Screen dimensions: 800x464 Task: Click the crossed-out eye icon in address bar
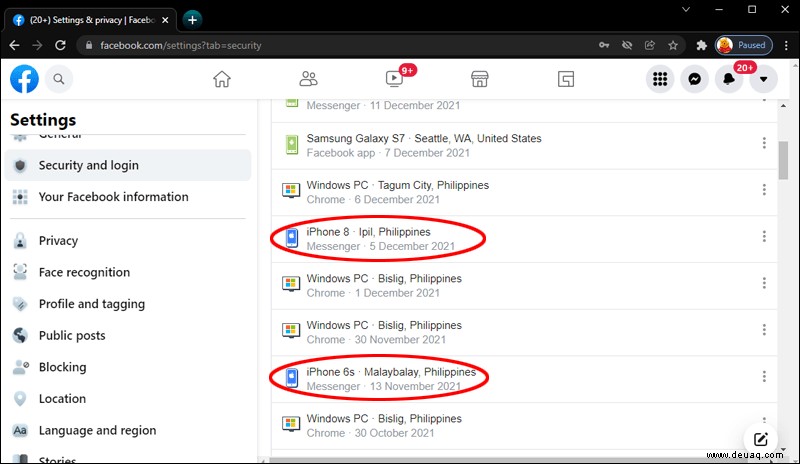pyautogui.click(x=627, y=45)
